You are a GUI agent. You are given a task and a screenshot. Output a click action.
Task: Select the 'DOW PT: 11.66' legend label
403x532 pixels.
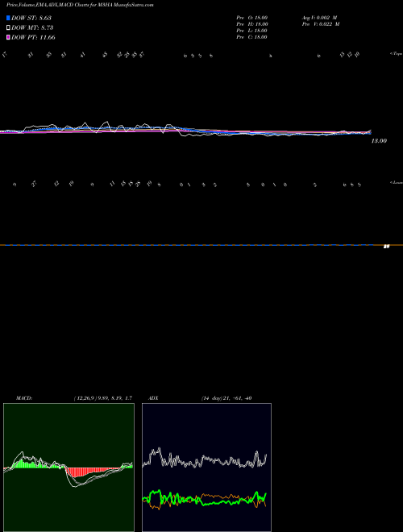point(33,38)
